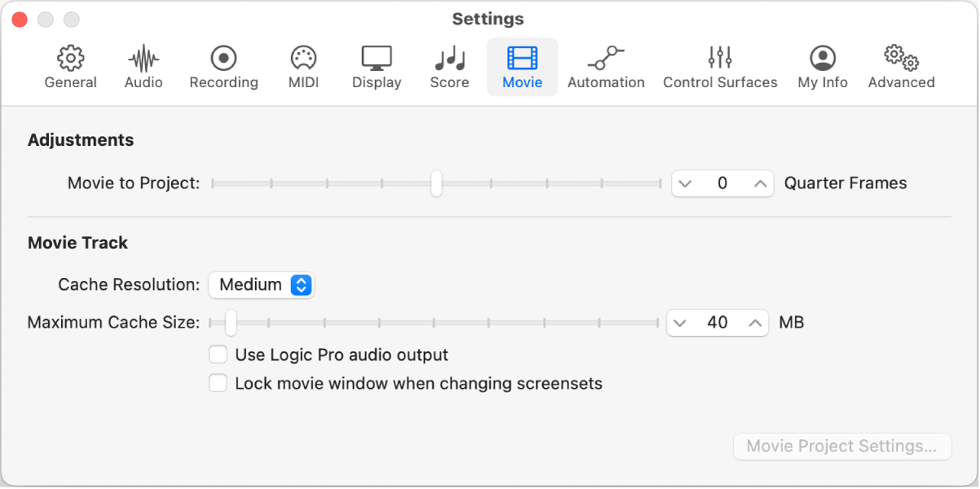This screenshot has width=980, height=489.
Task: Click the Quarter Frames value field
Action: (x=722, y=183)
